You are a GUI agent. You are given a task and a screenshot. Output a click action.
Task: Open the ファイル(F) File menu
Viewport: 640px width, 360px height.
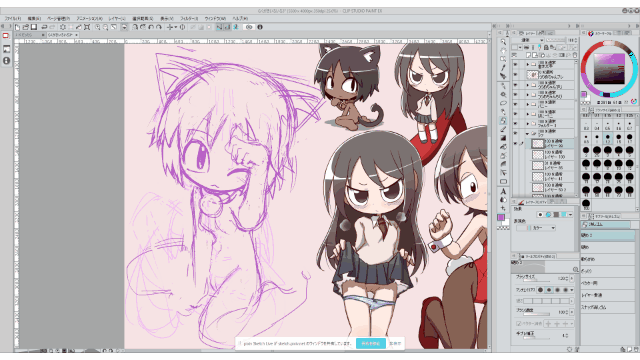point(13,18)
